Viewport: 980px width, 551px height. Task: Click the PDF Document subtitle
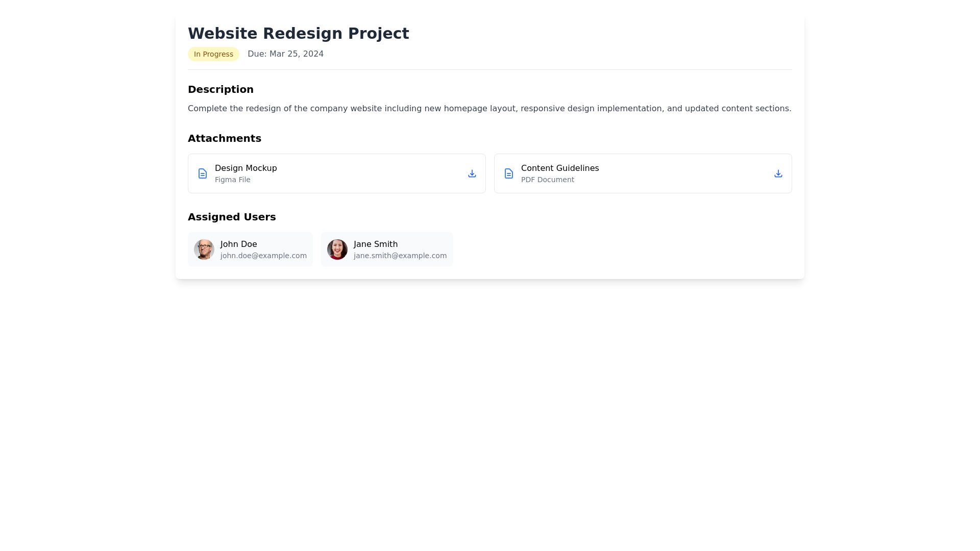[547, 180]
